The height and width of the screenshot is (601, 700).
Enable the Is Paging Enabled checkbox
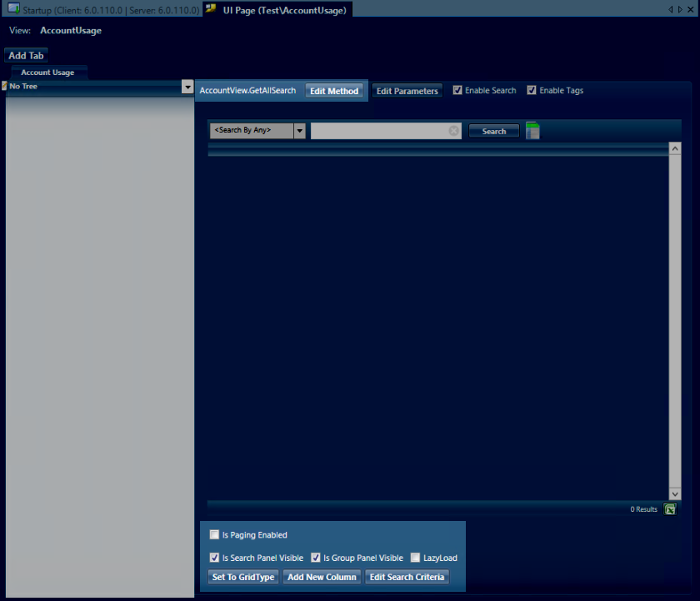click(215, 535)
